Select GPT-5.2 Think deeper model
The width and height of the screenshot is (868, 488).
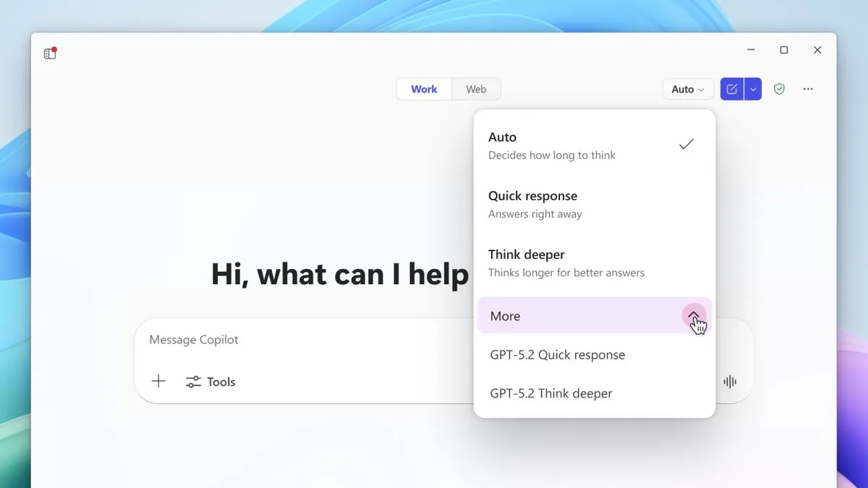tap(551, 393)
